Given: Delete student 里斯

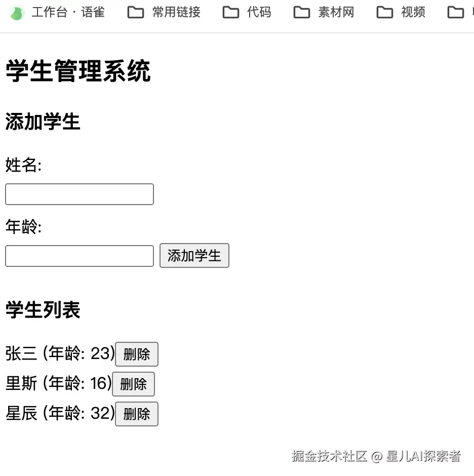Looking at the screenshot, I should tap(133, 384).
